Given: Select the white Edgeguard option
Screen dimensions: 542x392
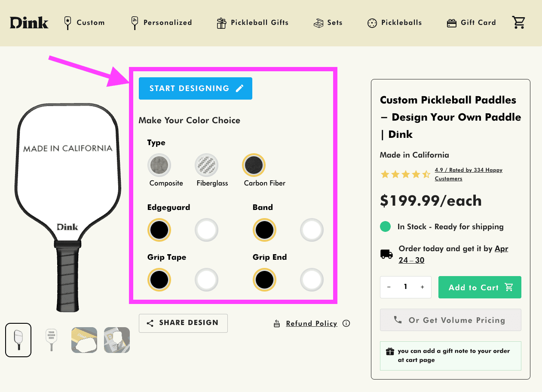Looking at the screenshot, I should click(206, 230).
